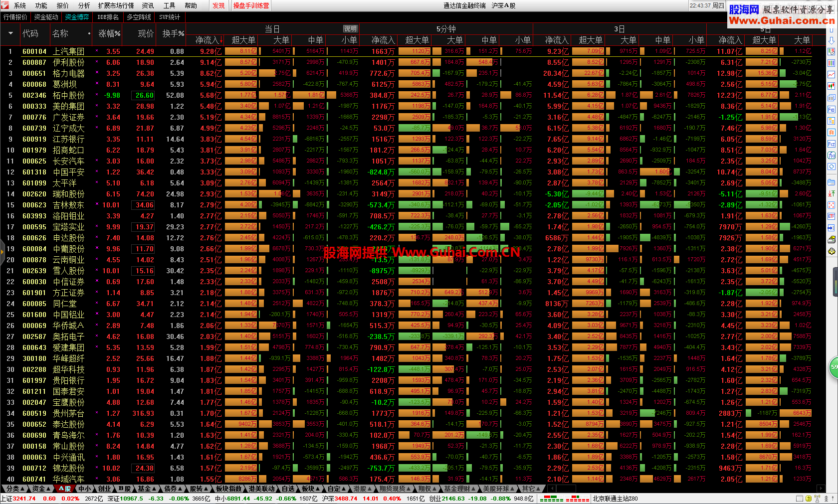Click the 发现 button in menu bar

218,5
